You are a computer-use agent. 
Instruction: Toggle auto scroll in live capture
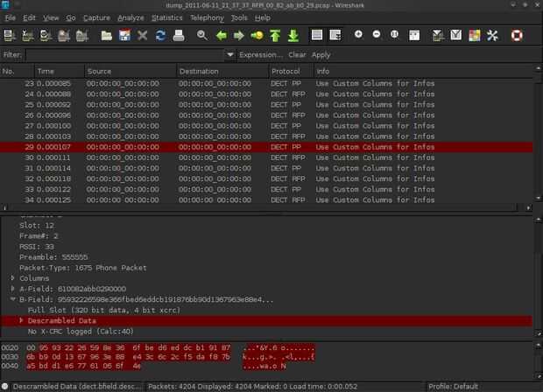tap(335, 35)
